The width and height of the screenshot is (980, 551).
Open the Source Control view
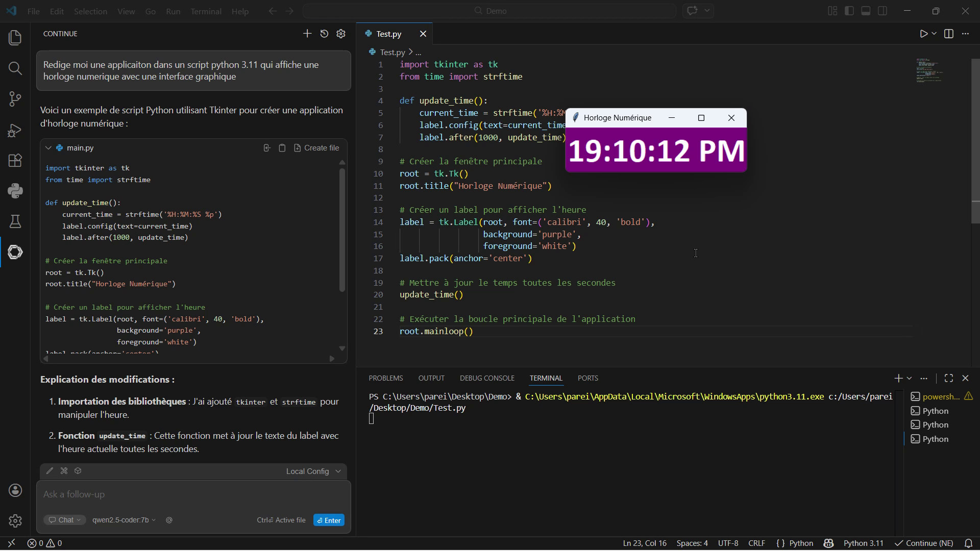[15, 99]
